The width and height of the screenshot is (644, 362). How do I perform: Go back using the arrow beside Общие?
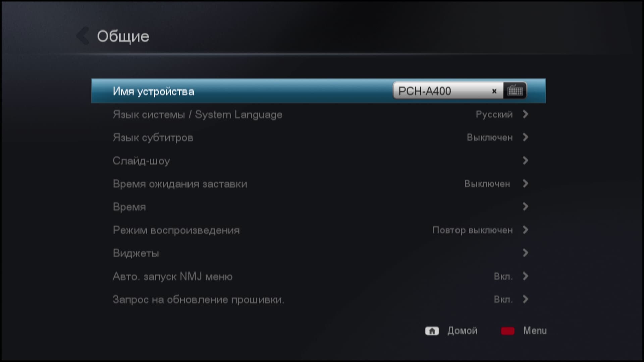click(x=83, y=36)
